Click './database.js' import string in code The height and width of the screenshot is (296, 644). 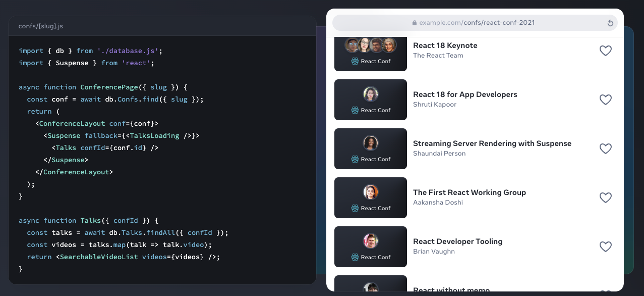coord(128,51)
